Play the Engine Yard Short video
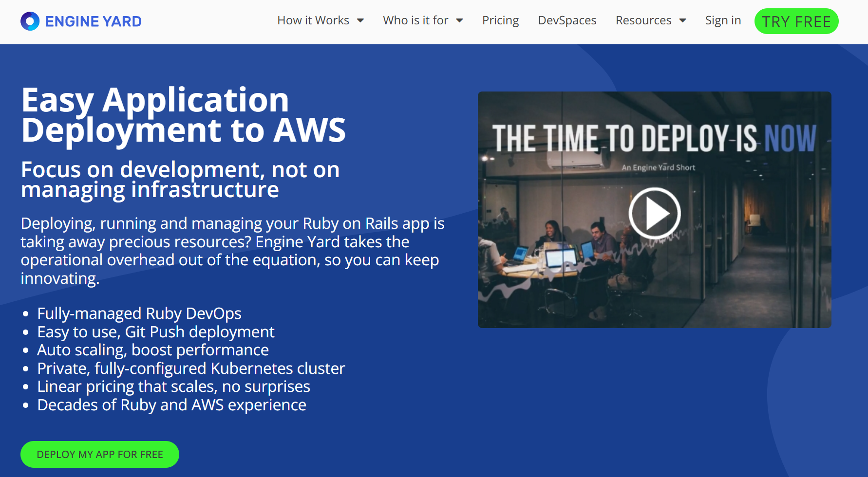Screen dimensions: 868x477 click(x=655, y=213)
